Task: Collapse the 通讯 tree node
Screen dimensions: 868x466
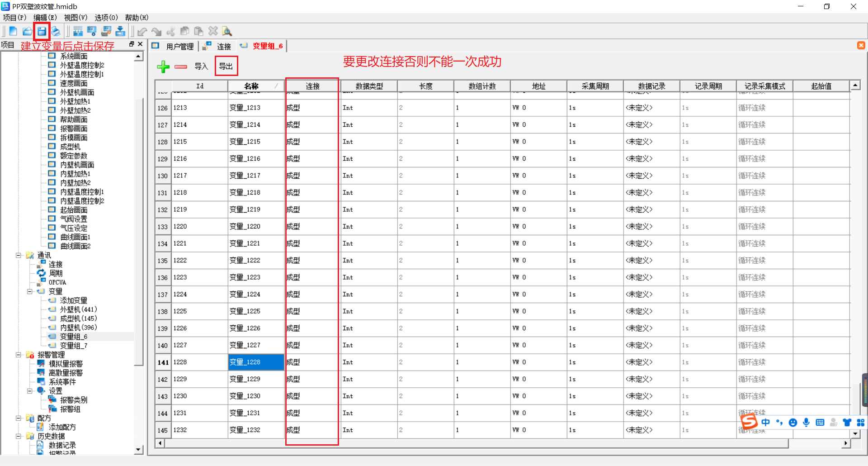Action: (x=19, y=255)
